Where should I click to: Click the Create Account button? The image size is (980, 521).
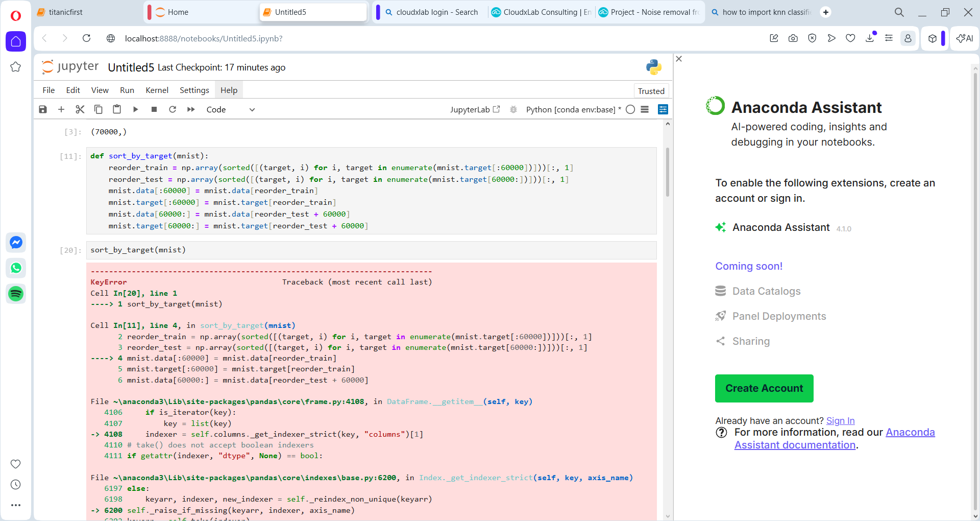[764, 389]
